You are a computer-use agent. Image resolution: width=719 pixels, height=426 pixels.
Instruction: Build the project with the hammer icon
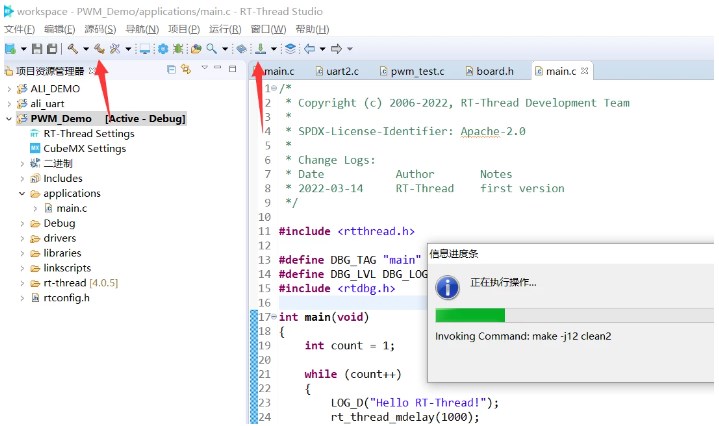click(x=72, y=49)
